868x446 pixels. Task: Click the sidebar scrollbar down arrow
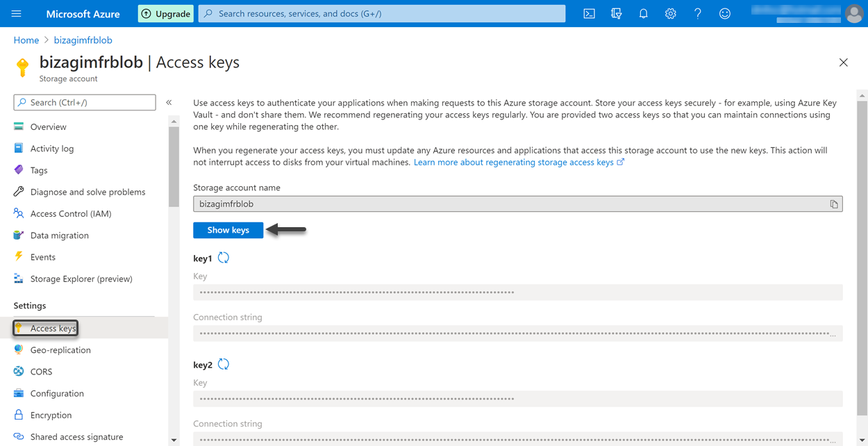[174, 440]
